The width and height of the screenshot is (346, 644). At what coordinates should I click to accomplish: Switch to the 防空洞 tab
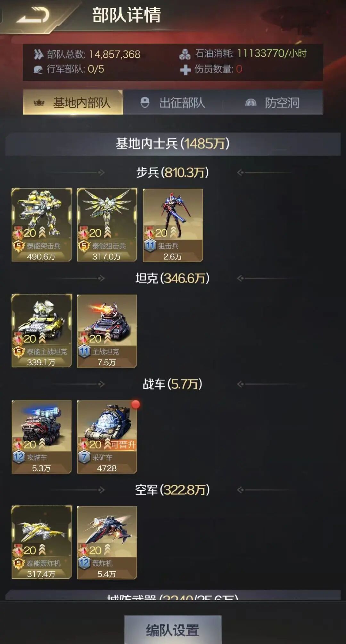pos(273,103)
